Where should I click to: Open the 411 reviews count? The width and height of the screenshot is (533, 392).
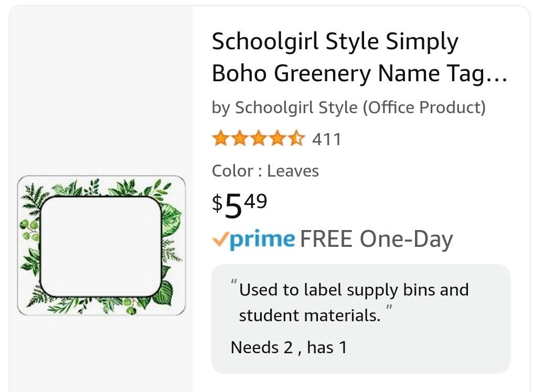[x=327, y=139]
